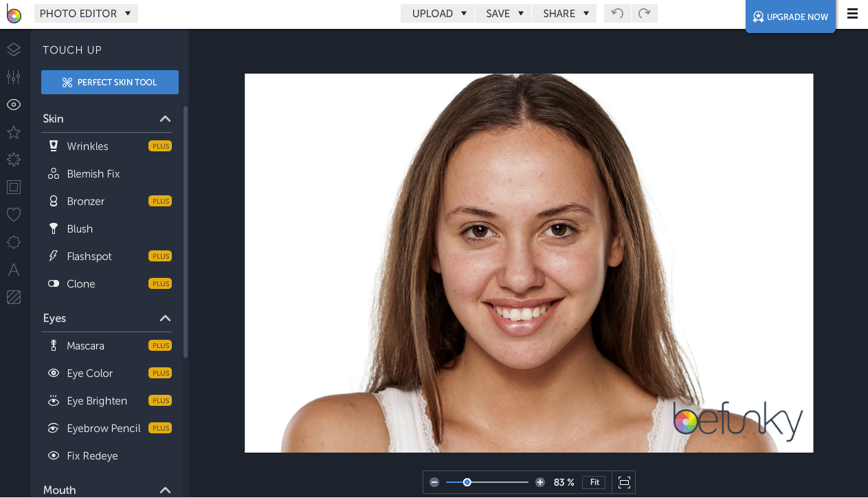The height and width of the screenshot is (498, 868).
Task: Select the Artsy star icon in sidebar
Action: 14,132
